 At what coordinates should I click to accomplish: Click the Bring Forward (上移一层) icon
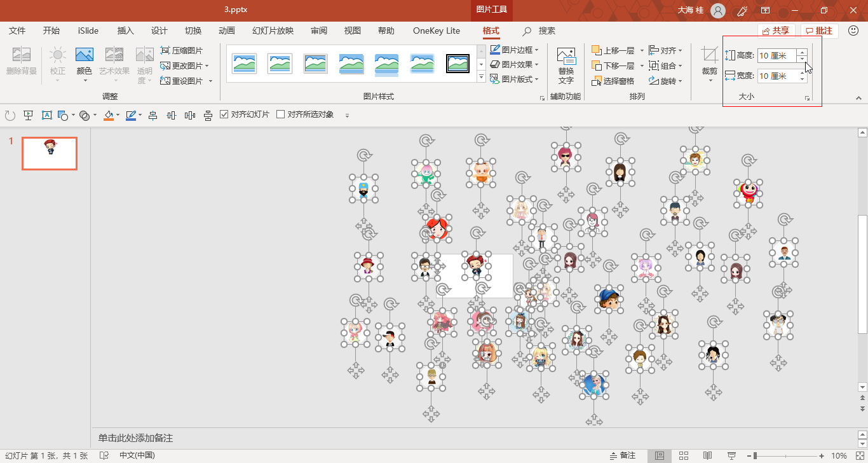pos(597,50)
